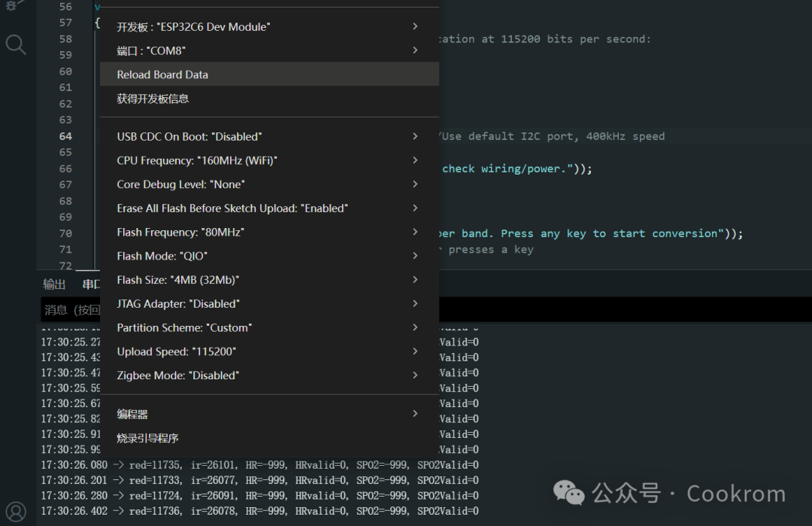Screen dimensions: 812x526
Task: Click serial log line at 17:30:26.402
Action: coord(260,510)
